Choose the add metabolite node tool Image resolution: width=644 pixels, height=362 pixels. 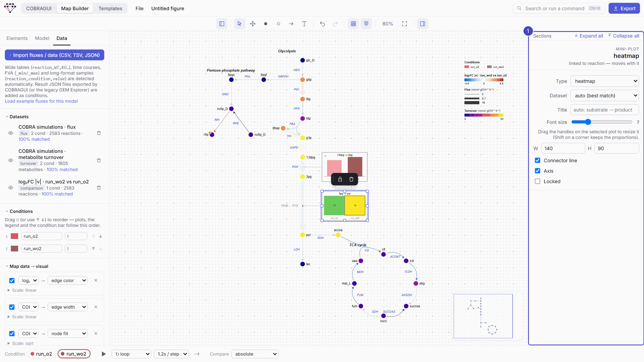[265, 24]
